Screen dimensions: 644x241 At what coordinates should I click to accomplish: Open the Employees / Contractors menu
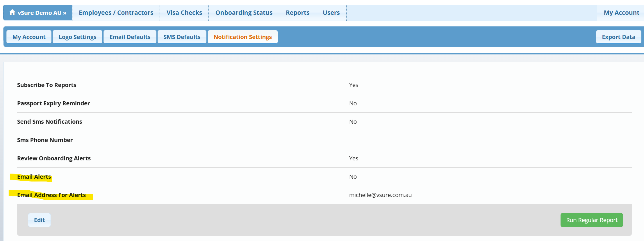click(116, 13)
